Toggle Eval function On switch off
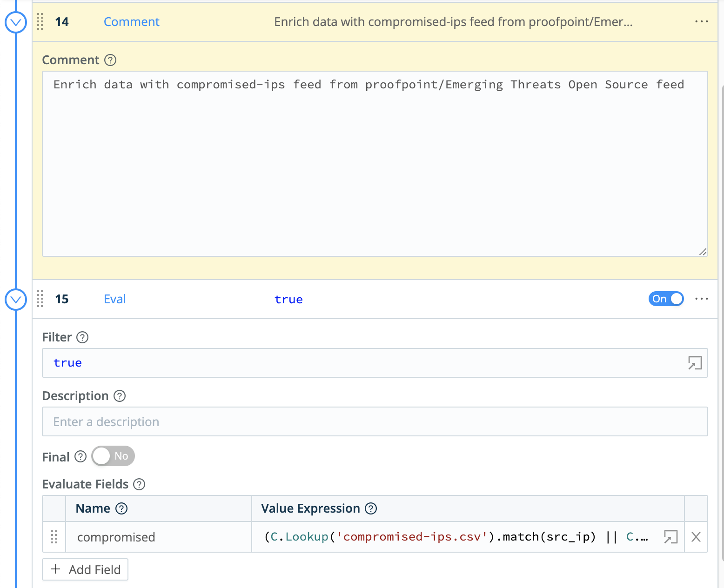724x588 pixels. tap(666, 299)
